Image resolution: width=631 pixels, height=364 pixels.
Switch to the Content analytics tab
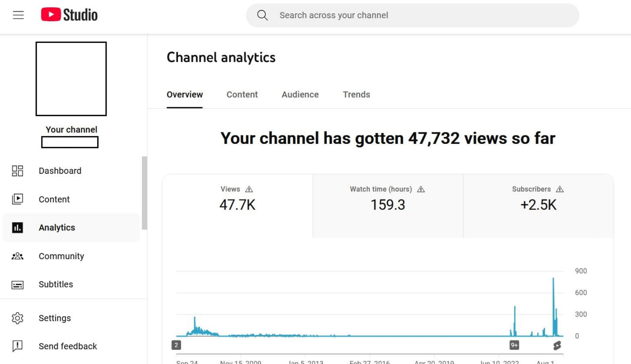pyautogui.click(x=242, y=94)
